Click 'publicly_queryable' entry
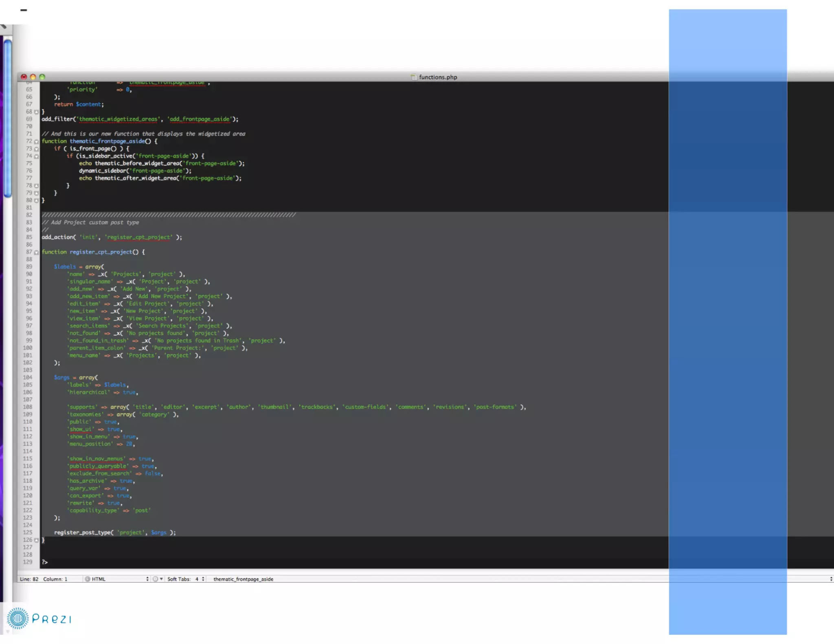The image size is (834, 644). point(112,466)
